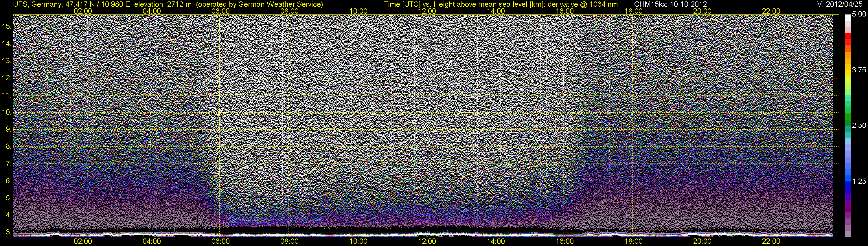868x246 pixels.
Task: Click the 14:00 label on the top time axis
Action: (496, 11)
